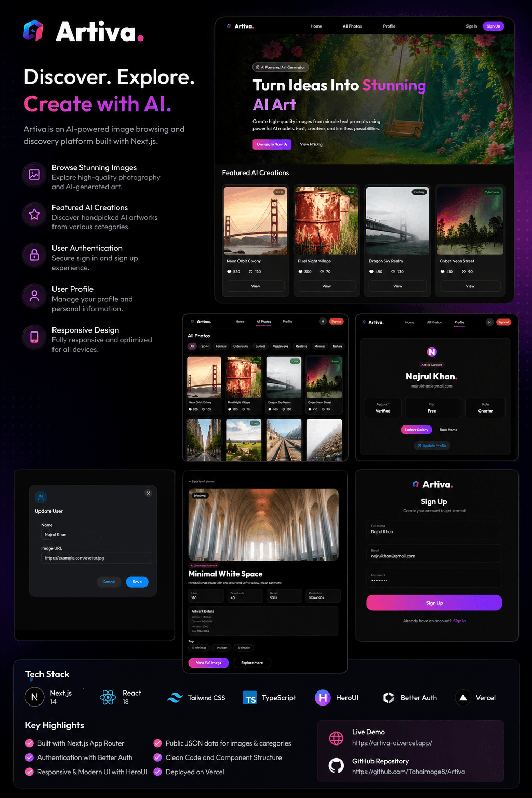
Task: Select the Sci-Fi filter chip in All Photos
Action: click(205, 346)
